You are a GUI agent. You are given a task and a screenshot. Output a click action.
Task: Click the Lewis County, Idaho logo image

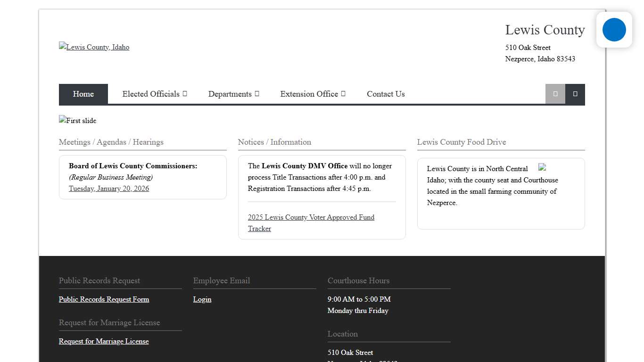(94, 47)
